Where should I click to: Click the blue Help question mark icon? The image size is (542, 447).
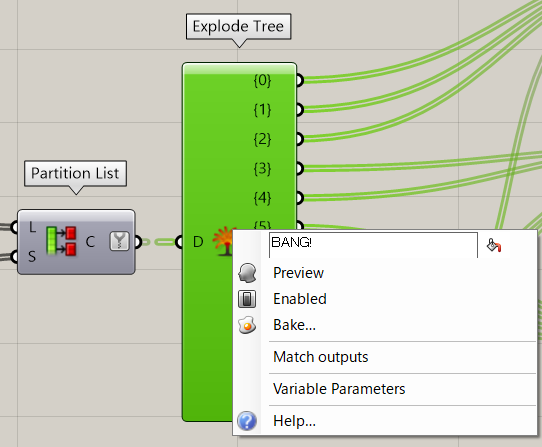click(247, 421)
